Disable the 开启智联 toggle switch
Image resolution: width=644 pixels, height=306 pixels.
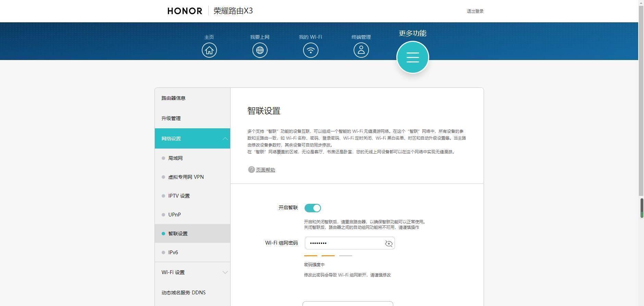pyautogui.click(x=312, y=208)
